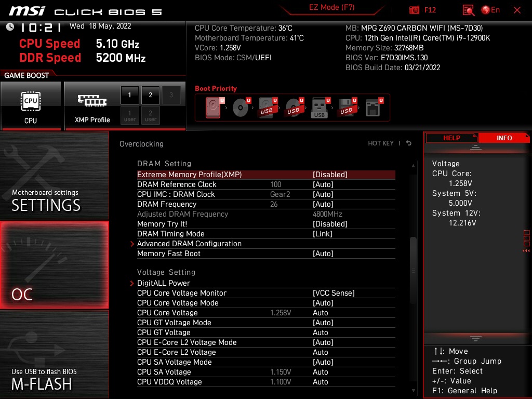Select the USB hard disk boot device
The height and width of the screenshot is (399, 532).
coord(268,108)
